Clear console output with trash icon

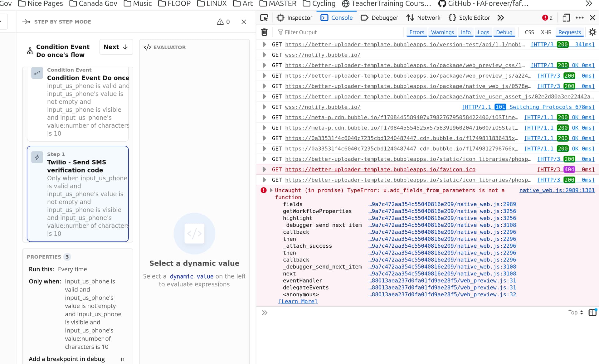(264, 32)
